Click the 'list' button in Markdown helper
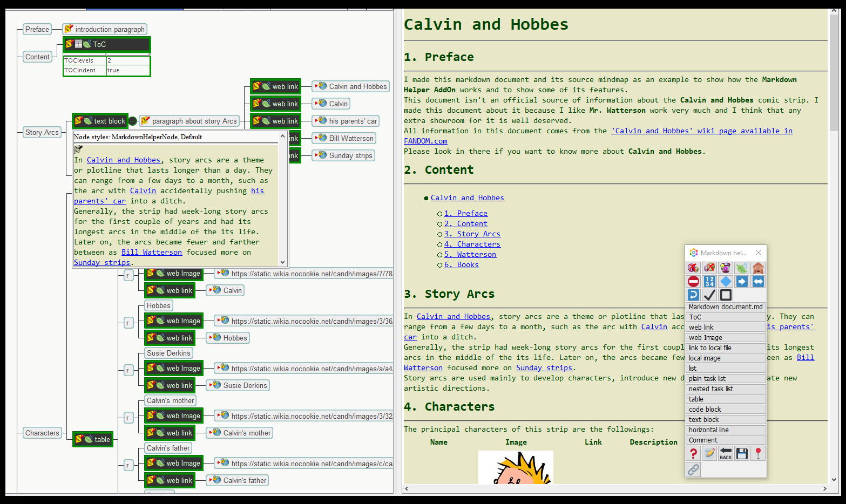The image size is (846, 504). click(726, 369)
